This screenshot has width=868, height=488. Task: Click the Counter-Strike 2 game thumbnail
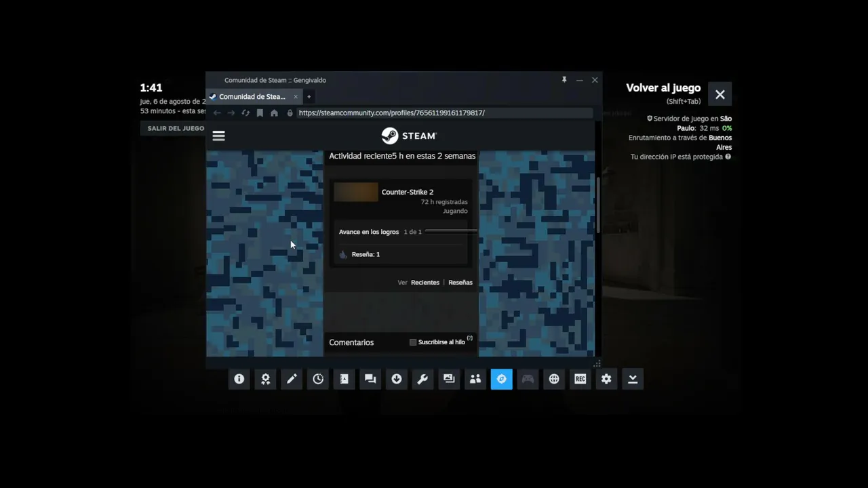(x=356, y=192)
